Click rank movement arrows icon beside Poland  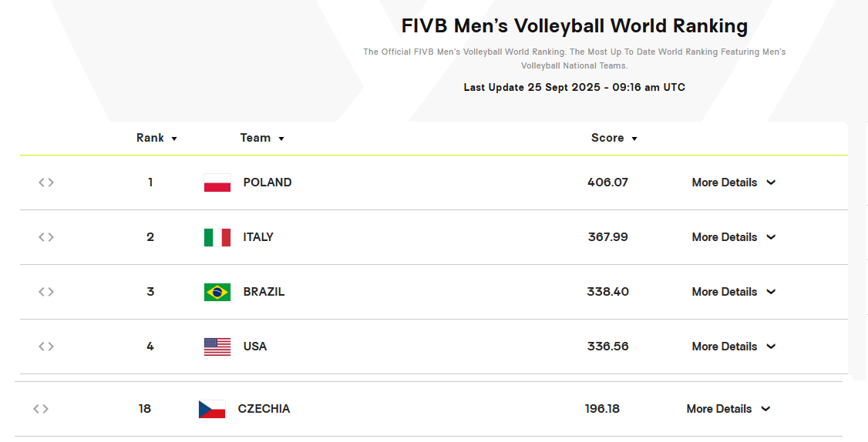point(46,182)
